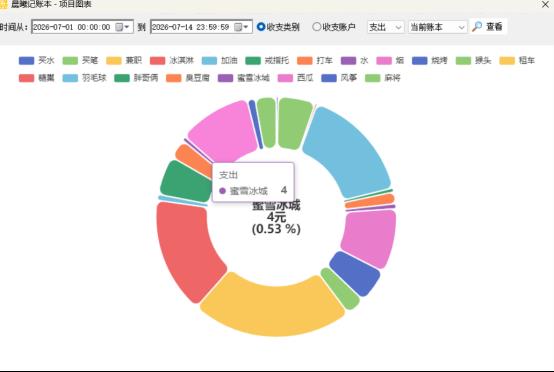554x372 pixels.
Task: Select the 收支类别 radio button
Action: pos(261,27)
